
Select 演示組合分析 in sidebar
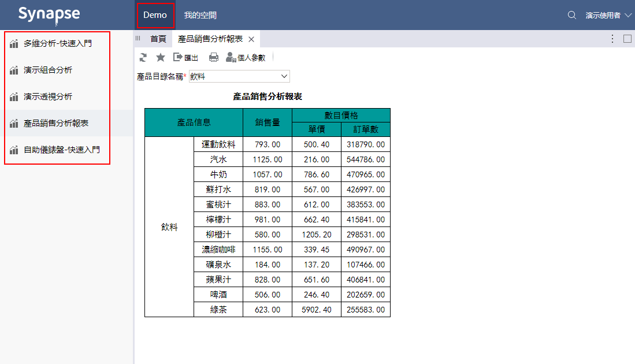tap(48, 70)
